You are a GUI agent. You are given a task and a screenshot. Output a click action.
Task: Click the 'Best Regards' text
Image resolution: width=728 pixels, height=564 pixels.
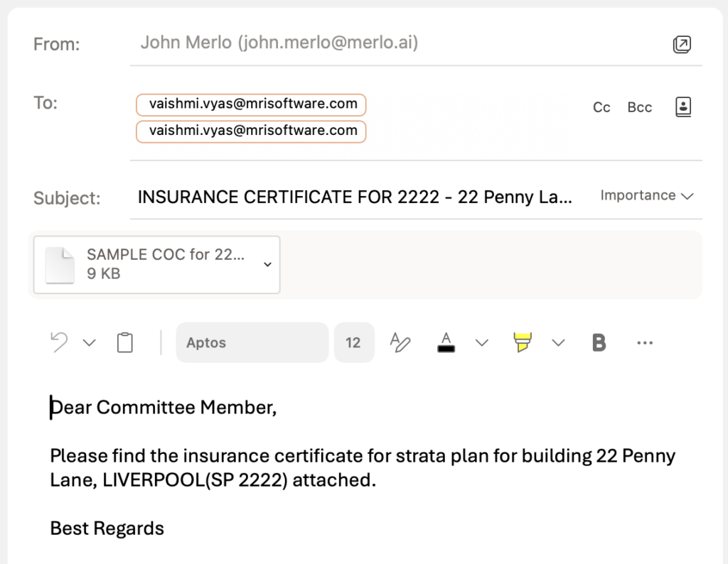pyautogui.click(x=107, y=528)
